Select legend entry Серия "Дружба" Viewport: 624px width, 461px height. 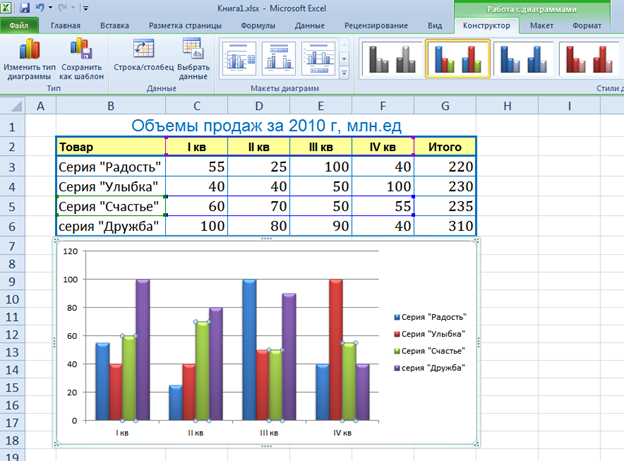click(431, 369)
